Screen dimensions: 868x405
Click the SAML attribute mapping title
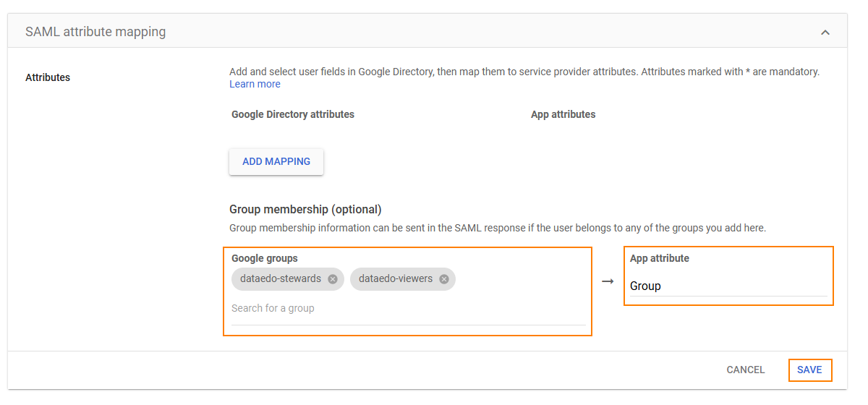(95, 32)
